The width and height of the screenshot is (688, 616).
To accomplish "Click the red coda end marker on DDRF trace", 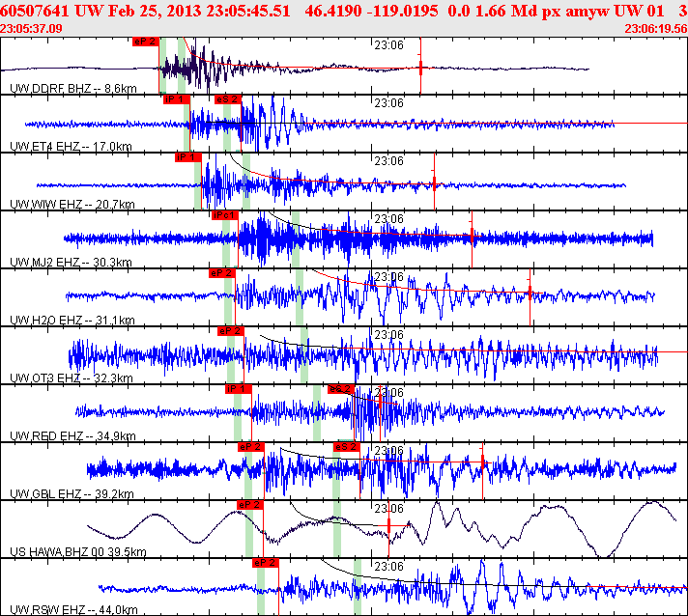I will click(x=420, y=68).
